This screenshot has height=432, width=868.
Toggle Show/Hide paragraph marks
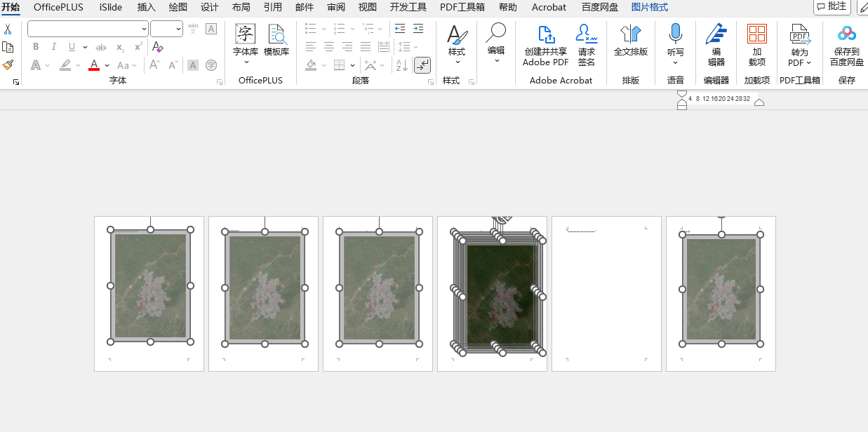[x=422, y=65]
